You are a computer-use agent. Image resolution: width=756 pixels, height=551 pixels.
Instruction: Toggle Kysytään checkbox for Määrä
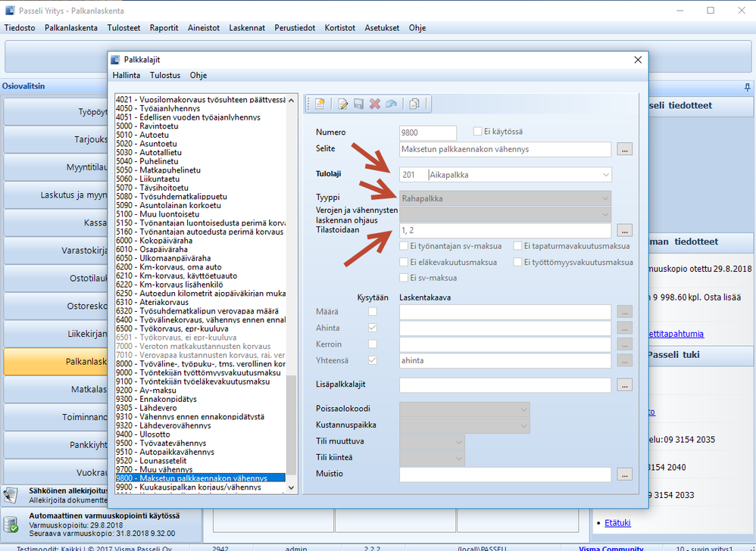[373, 312]
